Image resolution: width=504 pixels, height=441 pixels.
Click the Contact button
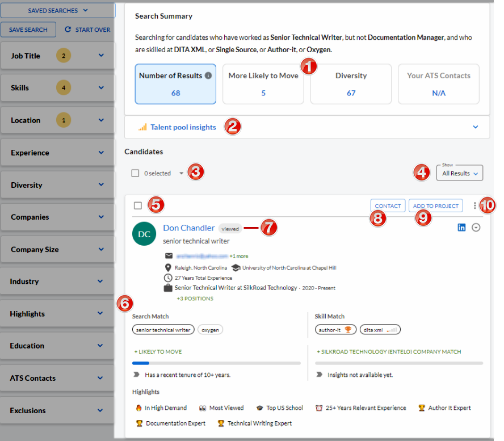[388, 205]
